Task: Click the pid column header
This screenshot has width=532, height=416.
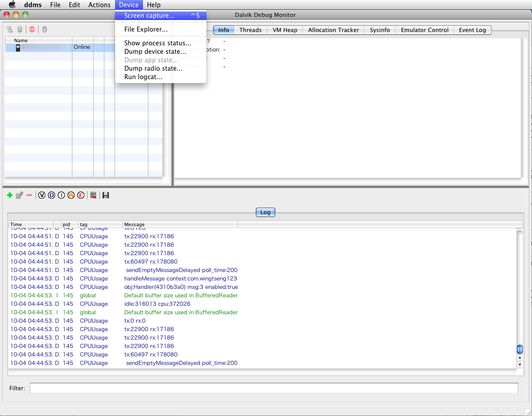Action: pyautogui.click(x=70, y=224)
